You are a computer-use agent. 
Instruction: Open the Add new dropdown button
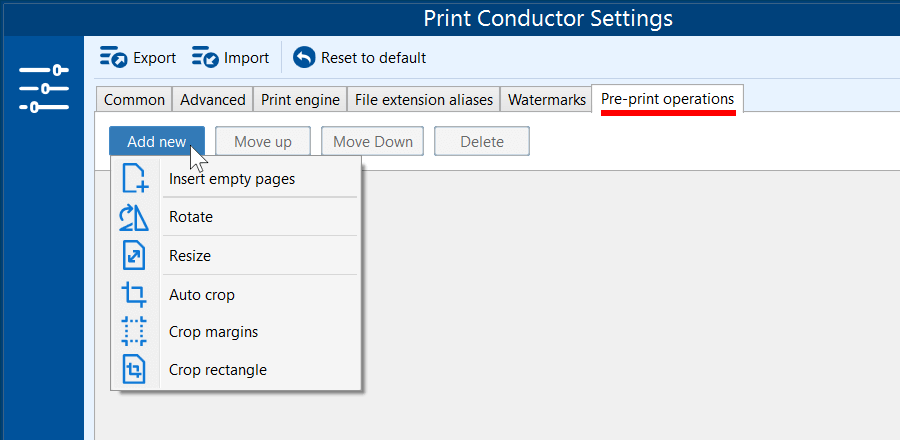click(157, 141)
